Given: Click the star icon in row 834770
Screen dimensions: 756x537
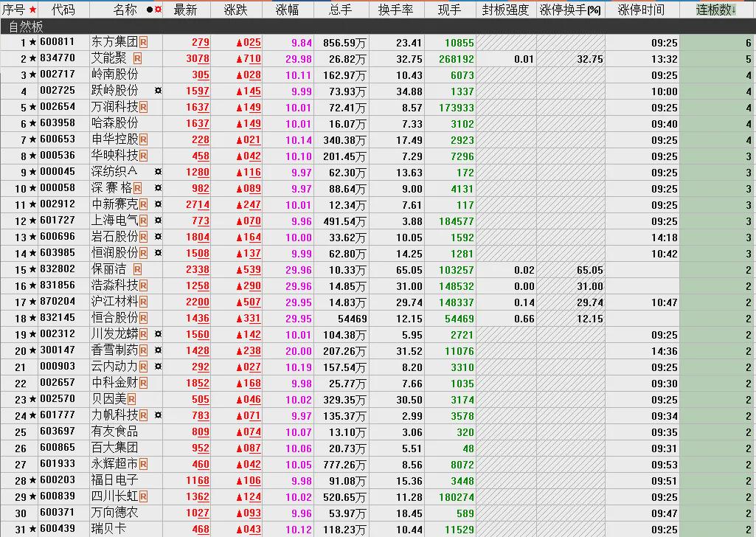Looking at the screenshot, I should coord(32,59).
